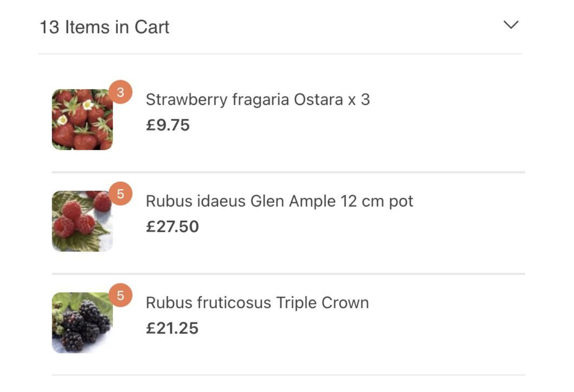Open the strawberry product thumbnail

(82, 120)
